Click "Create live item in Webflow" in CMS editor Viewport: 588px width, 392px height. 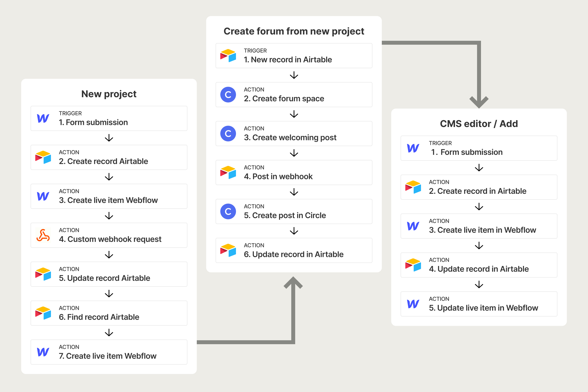point(478,226)
